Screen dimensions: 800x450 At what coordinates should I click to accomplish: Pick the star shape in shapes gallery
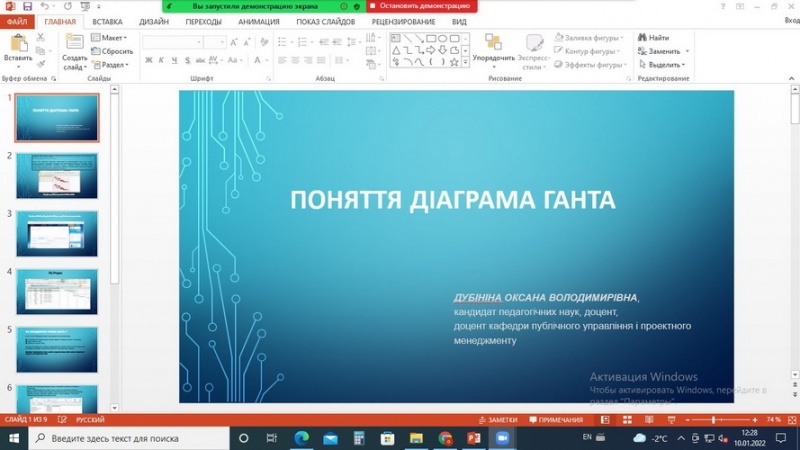point(454,62)
